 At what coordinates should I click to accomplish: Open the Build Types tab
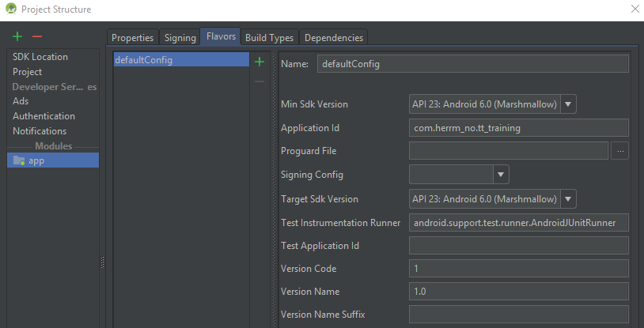point(269,38)
